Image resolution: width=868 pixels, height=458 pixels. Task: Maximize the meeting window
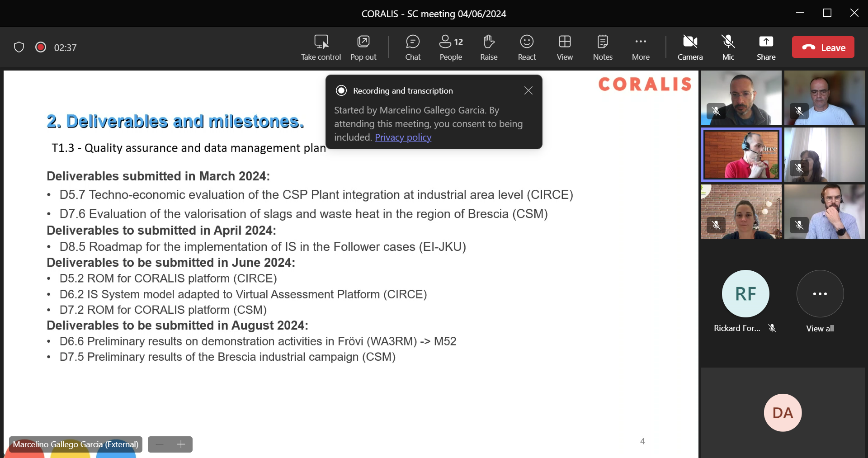coord(827,13)
